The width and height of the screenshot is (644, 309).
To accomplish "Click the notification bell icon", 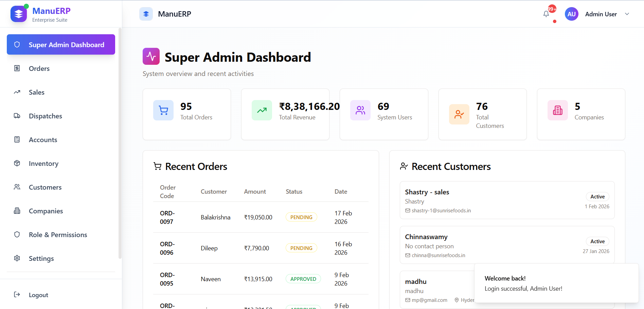I will (x=546, y=14).
